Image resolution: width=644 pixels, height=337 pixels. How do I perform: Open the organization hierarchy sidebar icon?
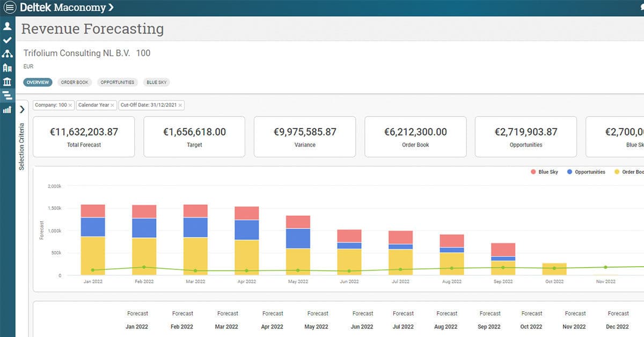tap(8, 54)
